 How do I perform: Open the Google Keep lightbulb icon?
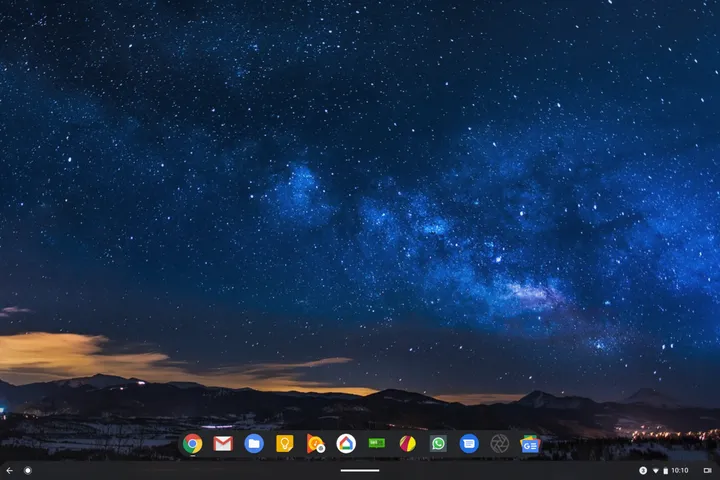click(x=284, y=443)
